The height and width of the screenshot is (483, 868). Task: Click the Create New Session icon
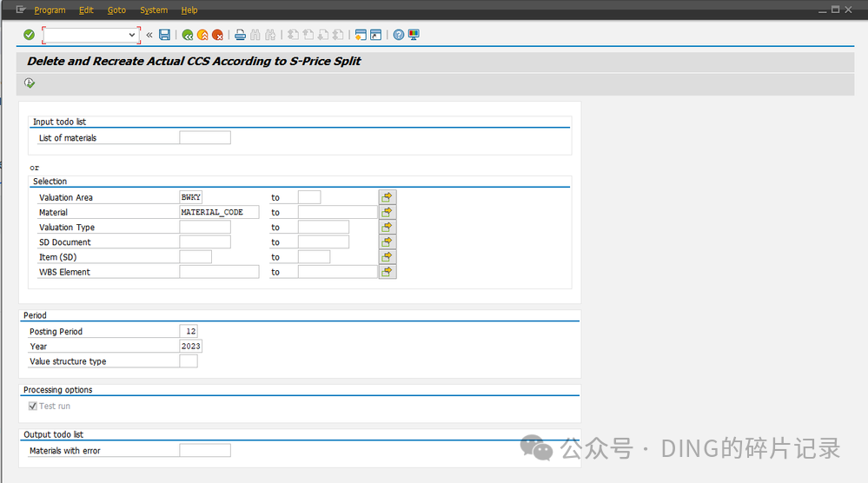tap(361, 35)
